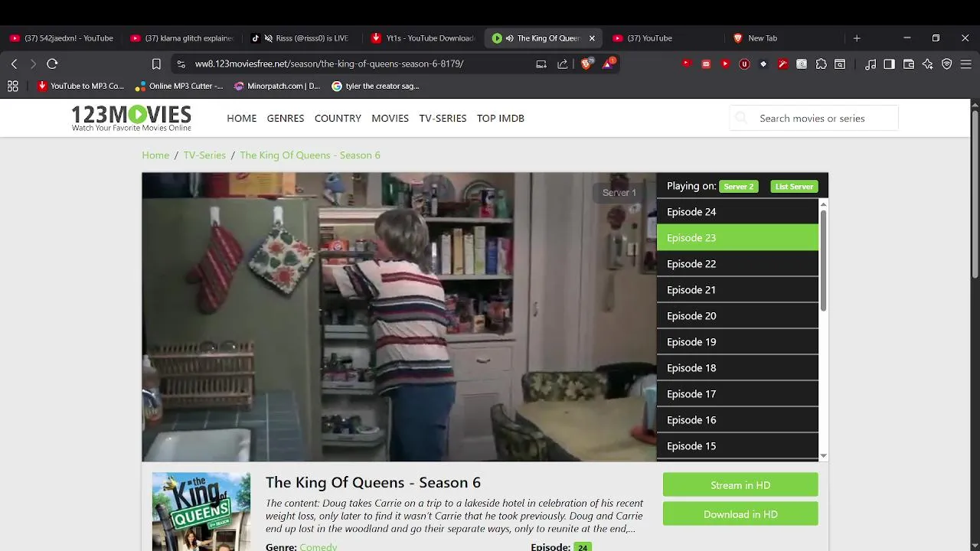This screenshot has height=551, width=980.
Task: Play Episode 18
Action: pos(737,368)
